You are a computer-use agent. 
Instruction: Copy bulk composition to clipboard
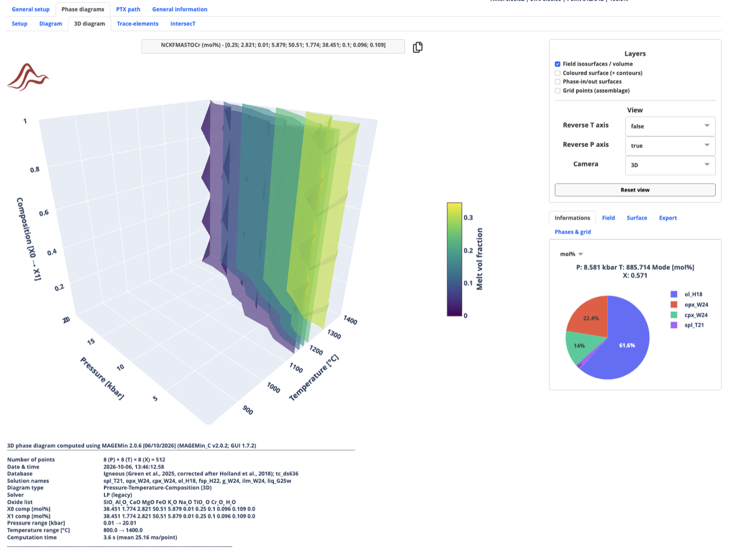click(417, 47)
